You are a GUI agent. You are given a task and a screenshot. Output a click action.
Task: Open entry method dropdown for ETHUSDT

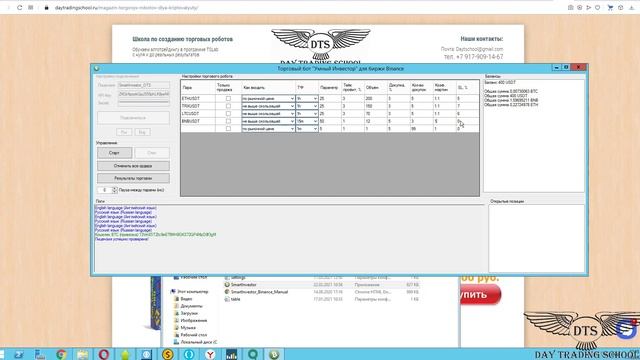[x=268, y=98]
